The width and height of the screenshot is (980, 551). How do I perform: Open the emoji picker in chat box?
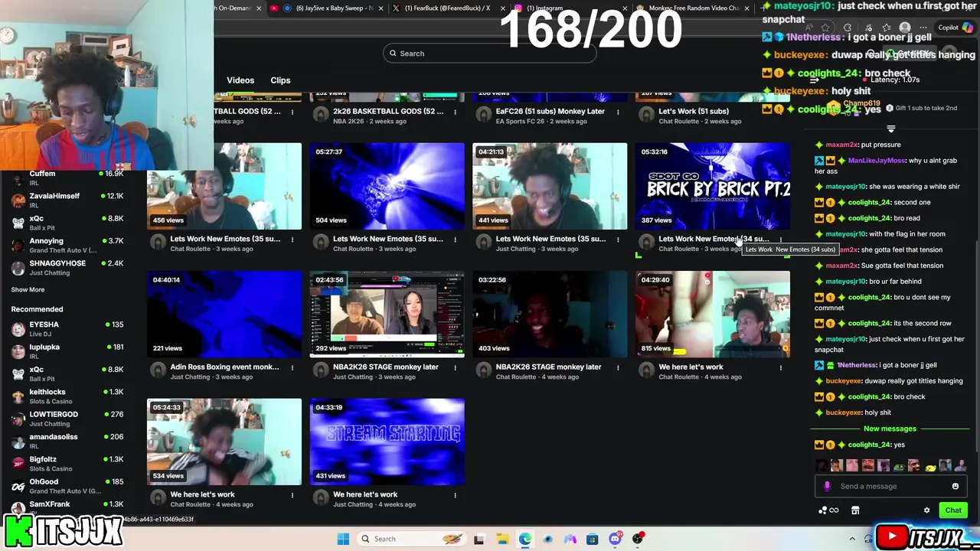[x=955, y=487]
